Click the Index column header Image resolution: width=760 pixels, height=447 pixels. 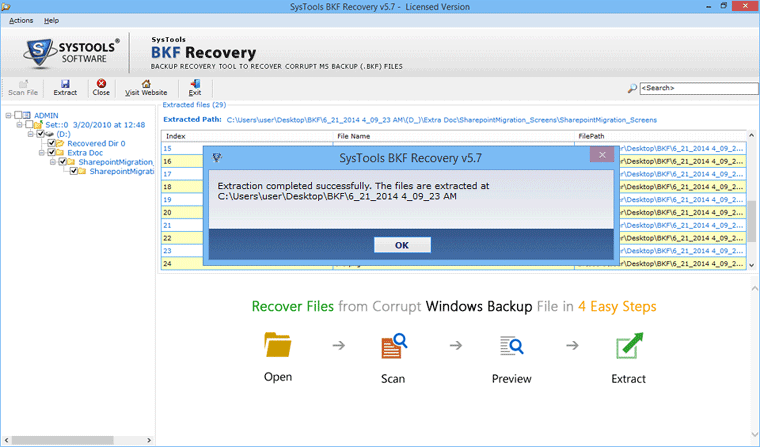pyautogui.click(x=247, y=136)
